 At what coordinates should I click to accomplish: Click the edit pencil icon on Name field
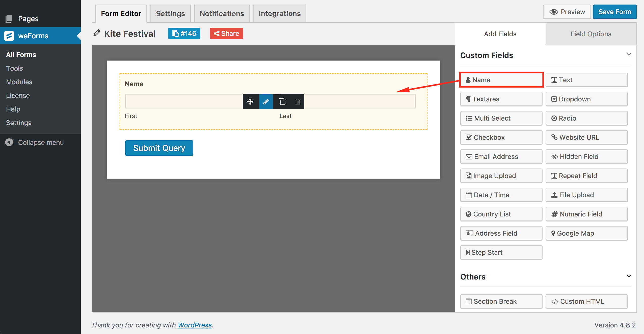pyautogui.click(x=266, y=101)
